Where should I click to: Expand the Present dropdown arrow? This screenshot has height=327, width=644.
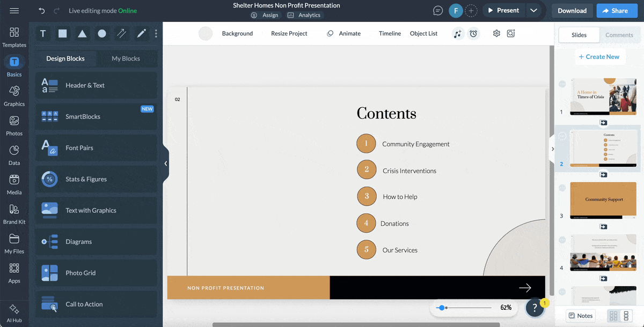click(x=533, y=11)
